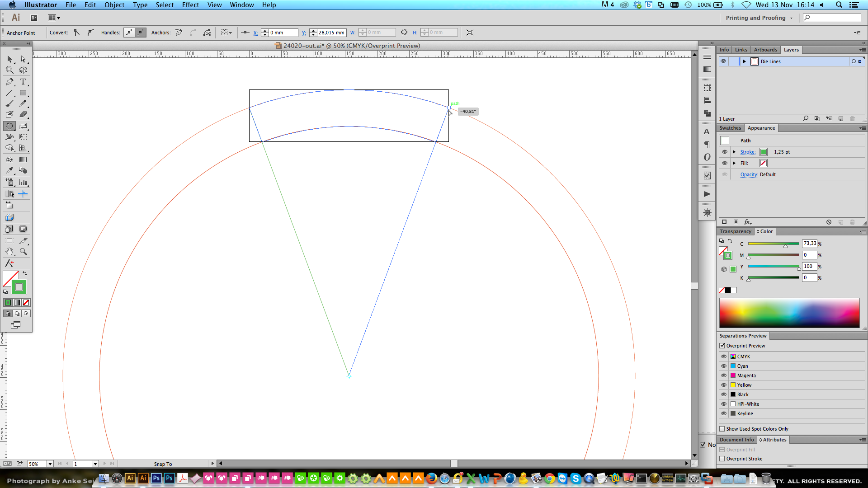The height and width of the screenshot is (488, 868).
Task: Switch to the Rotate tool
Action: coord(9,127)
